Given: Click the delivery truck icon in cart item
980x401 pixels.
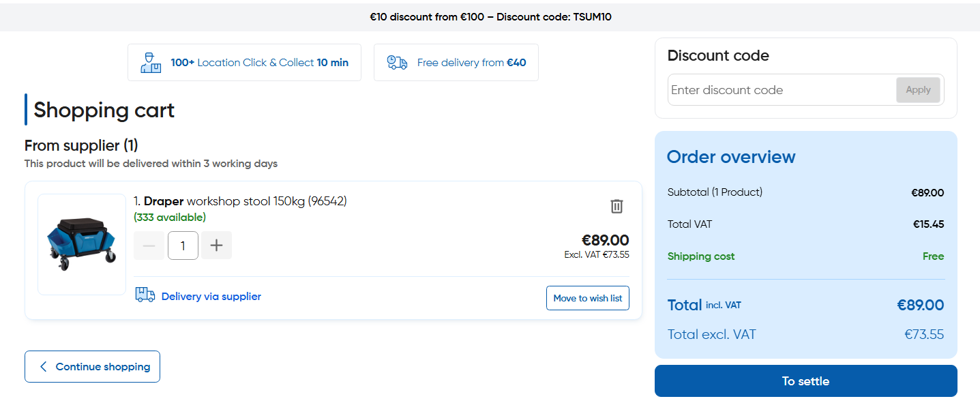Looking at the screenshot, I should coord(145,295).
